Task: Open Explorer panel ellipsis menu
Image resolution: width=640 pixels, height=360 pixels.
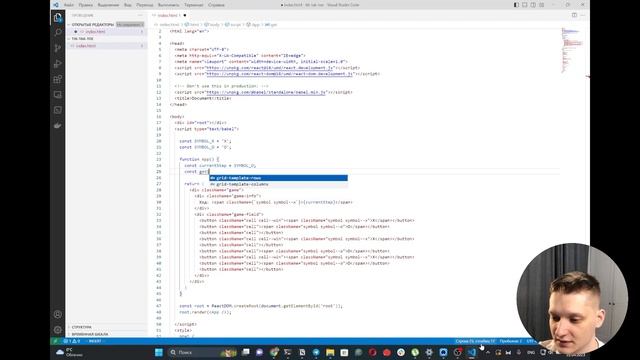Action: point(140,15)
